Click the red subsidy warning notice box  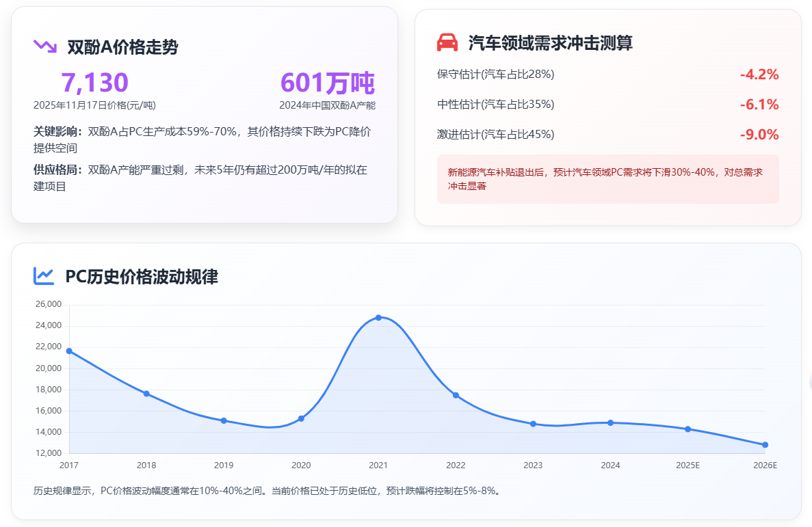(607, 179)
